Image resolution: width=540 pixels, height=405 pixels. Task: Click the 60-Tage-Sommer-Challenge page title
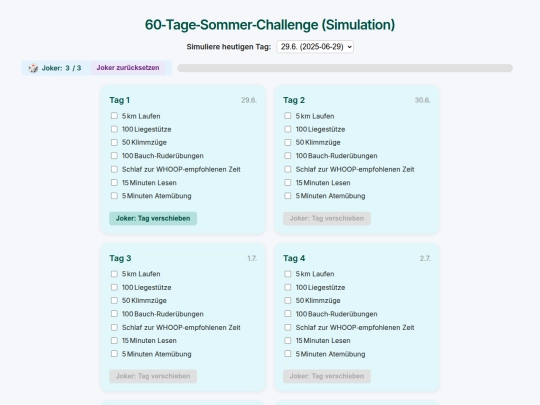point(270,25)
